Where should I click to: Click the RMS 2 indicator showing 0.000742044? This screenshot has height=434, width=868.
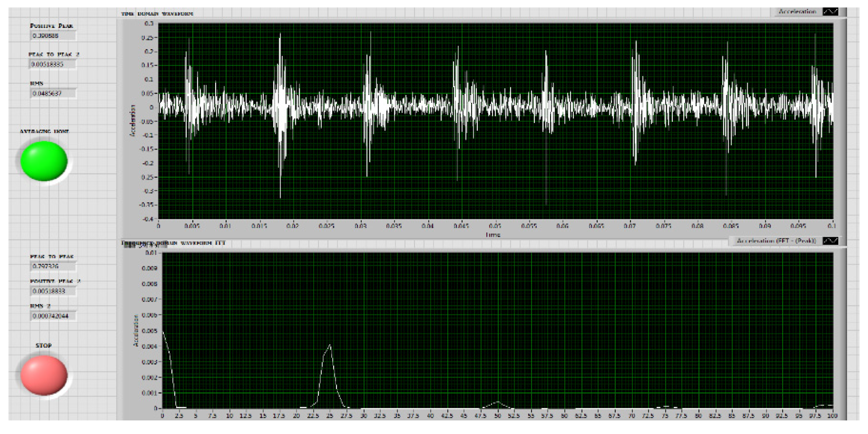(53, 316)
